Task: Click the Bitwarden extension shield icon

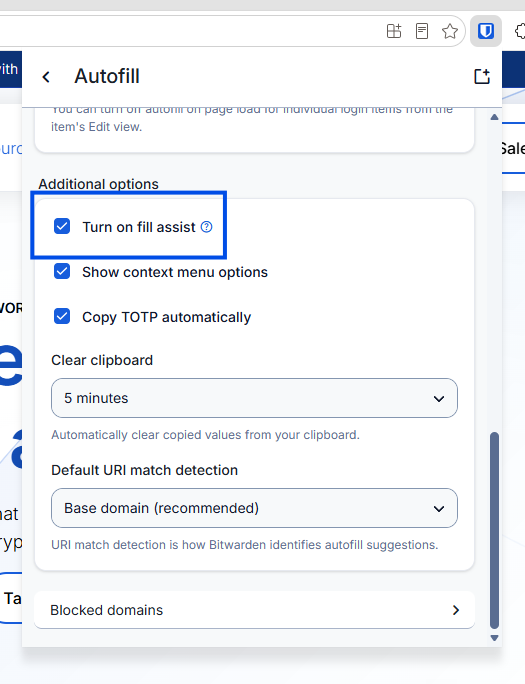Action: [x=485, y=31]
